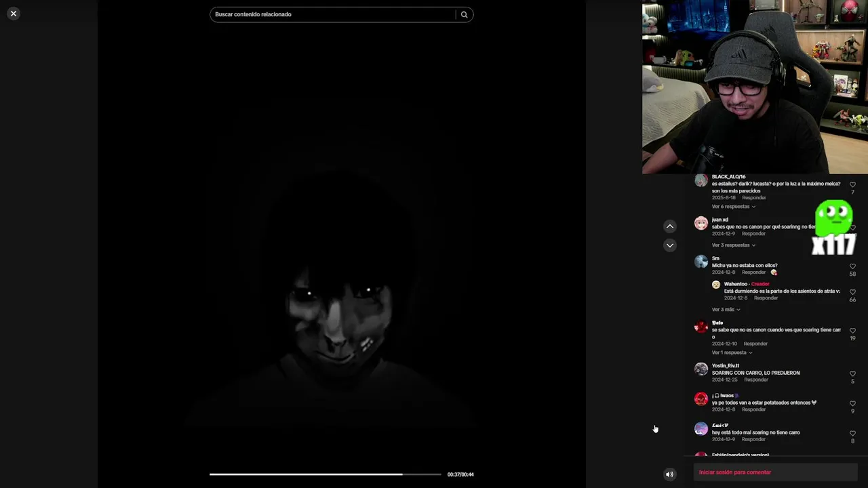Click the streamer webcam overlay

(x=755, y=87)
